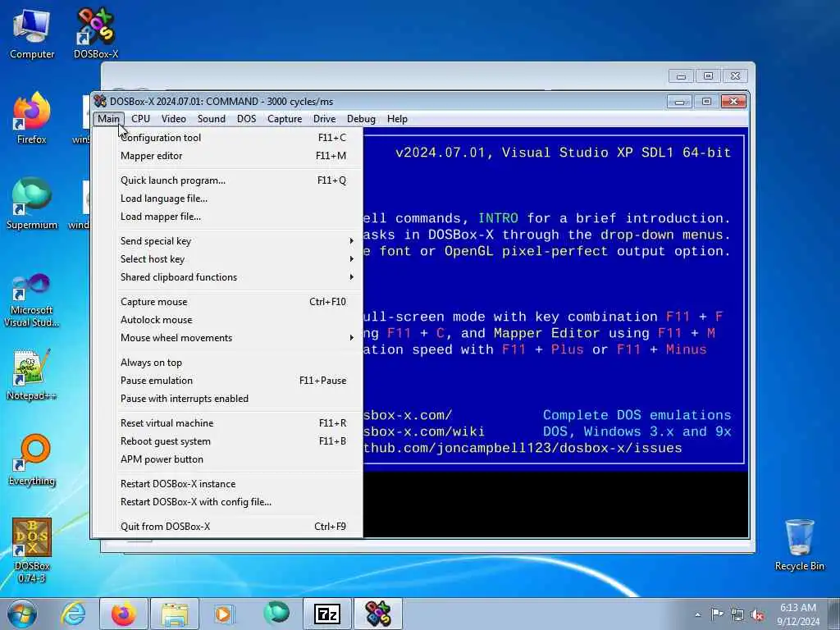Open the Debug menu
The image size is (840, 630).
pyautogui.click(x=361, y=119)
